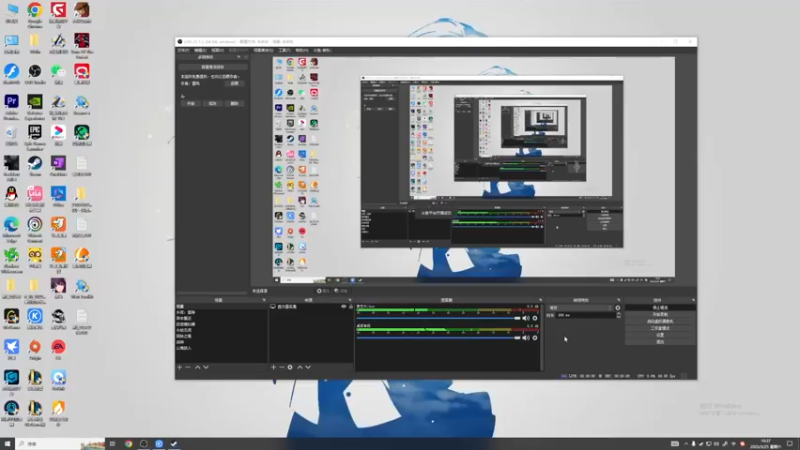Screen dimensions: 800x450
Task: Open Task View on the taskbar
Action: pyautogui.click(x=112, y=443)
